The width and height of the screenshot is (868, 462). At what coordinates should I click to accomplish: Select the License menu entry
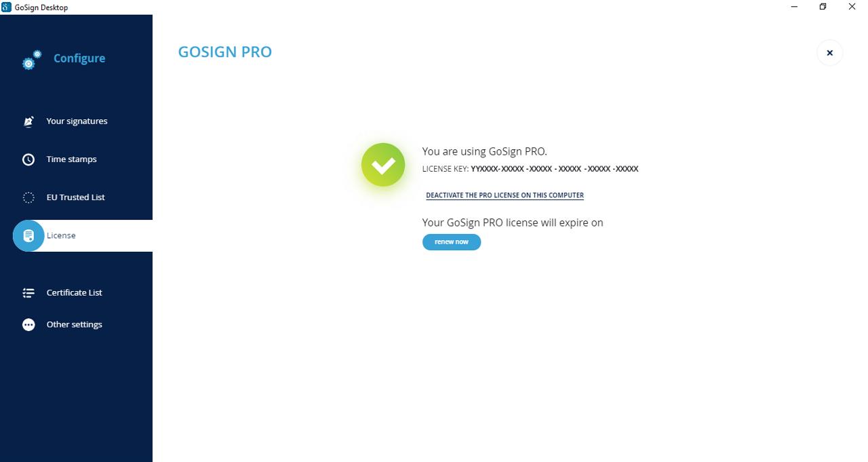coord(83,235)
